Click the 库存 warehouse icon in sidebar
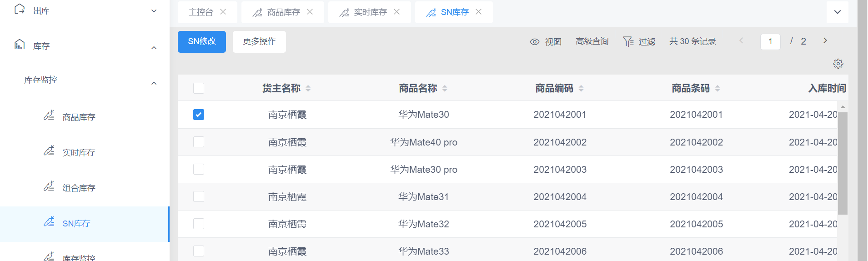The width and height of the screenshot is (868, 261). coord(20,45)
